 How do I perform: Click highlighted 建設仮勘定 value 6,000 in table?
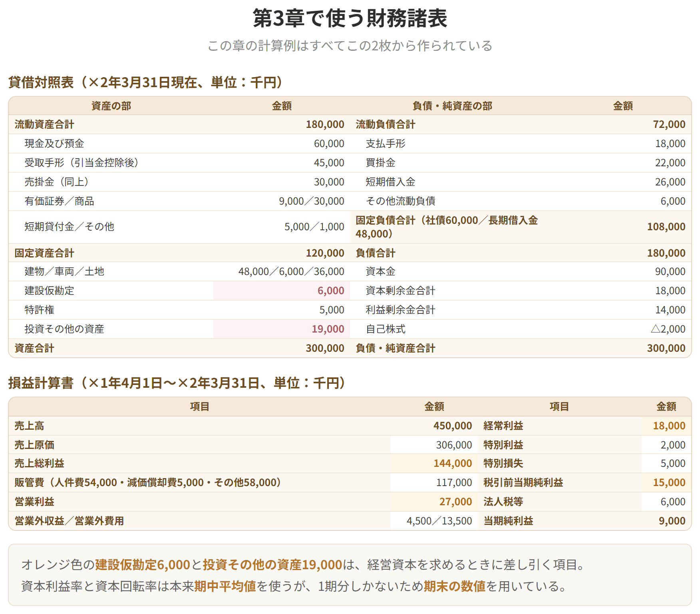tap(331, 291)
